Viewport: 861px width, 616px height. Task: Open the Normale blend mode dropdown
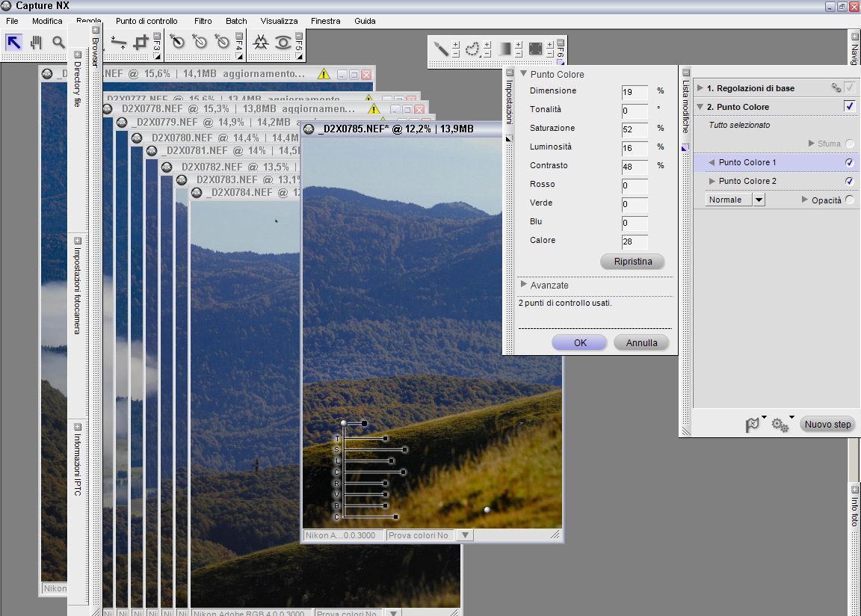click(x=759, y=200)
